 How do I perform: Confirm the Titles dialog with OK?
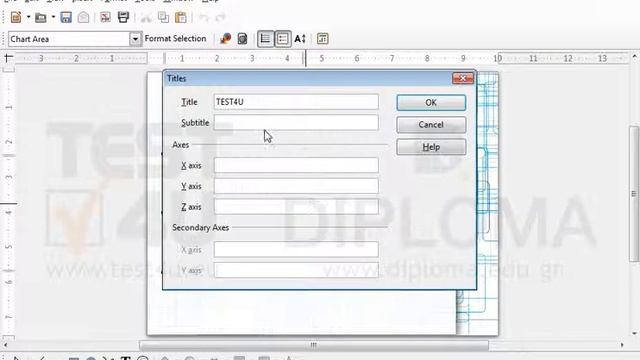point(431,102)
